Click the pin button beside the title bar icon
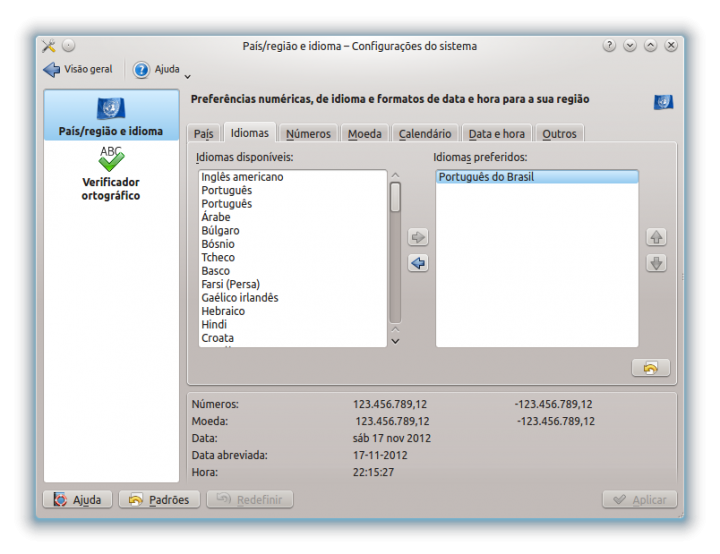Screen dimensions: 720x554 [x=68, y=45]
